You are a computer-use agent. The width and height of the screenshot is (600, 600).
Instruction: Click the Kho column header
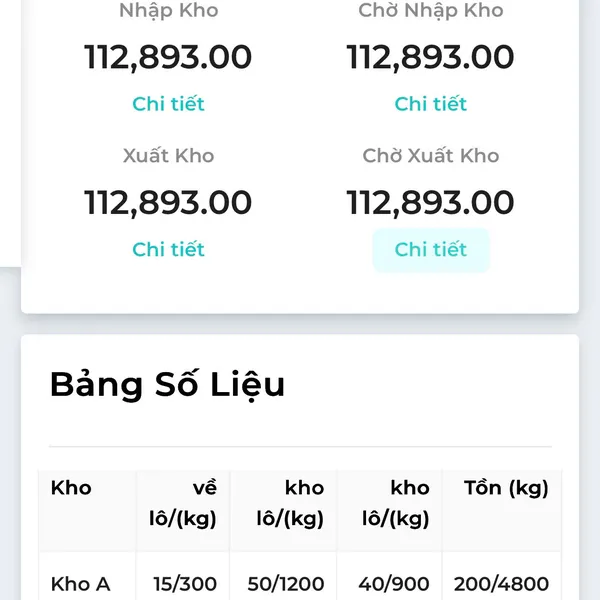pyautogui.click(x=71, y=488)
